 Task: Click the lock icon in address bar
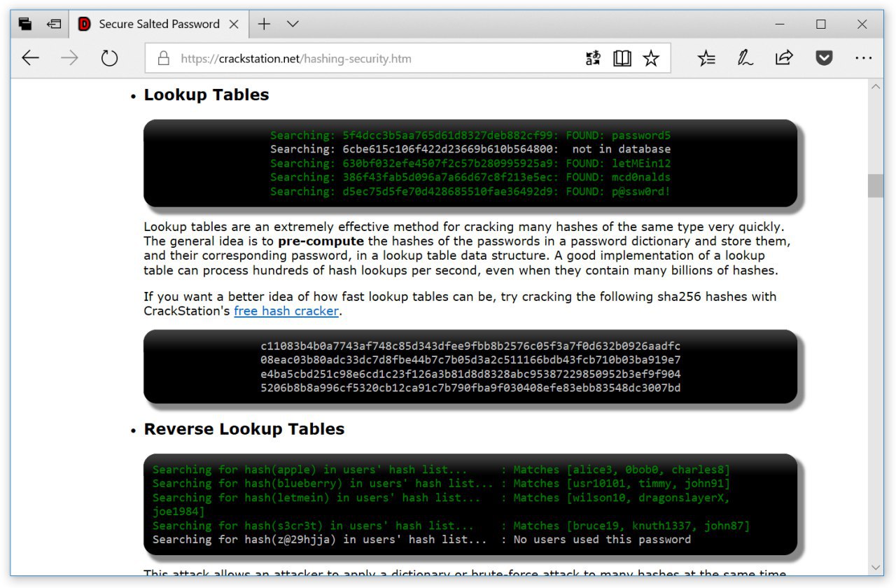tap(164, 59)
